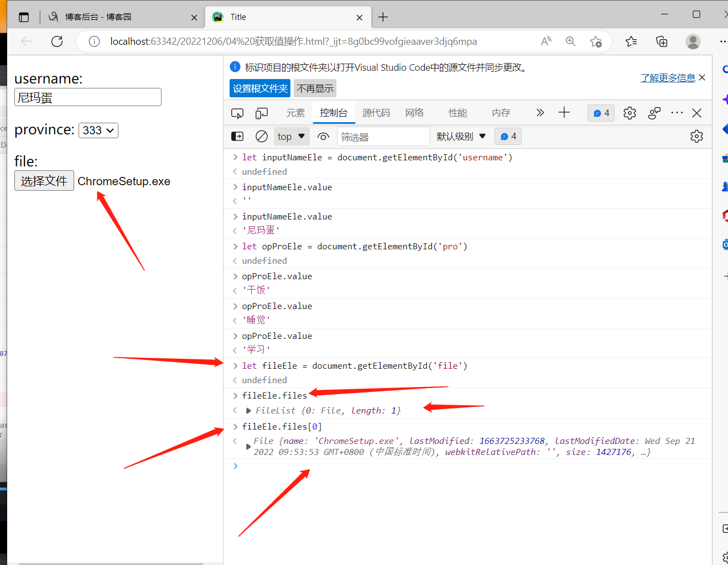The height and width of the screenshot is (565, 728).
Task: Switch to the 元素 tab
Action: (x=295, y=113)
